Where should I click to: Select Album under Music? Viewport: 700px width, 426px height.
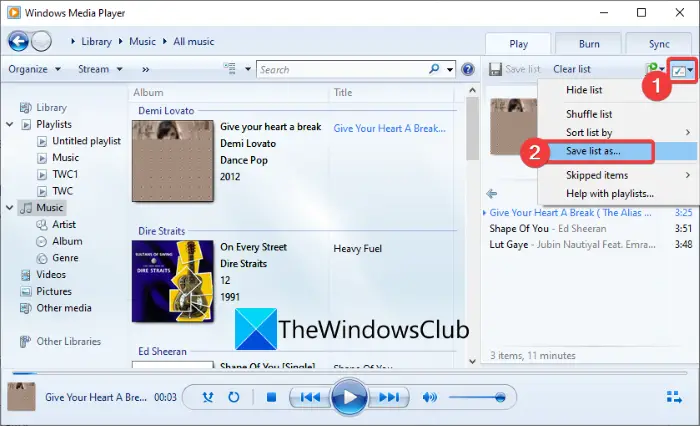tap(67, 241)
